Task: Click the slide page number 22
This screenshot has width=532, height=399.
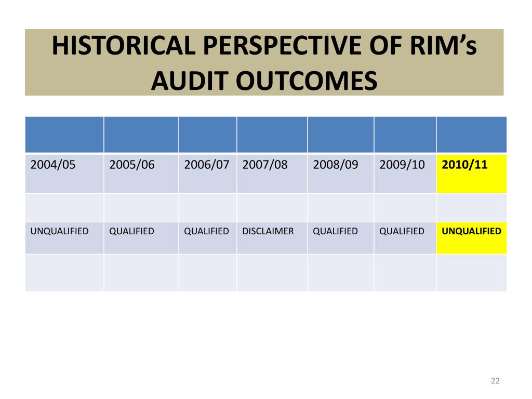Action: coord(495,381)
